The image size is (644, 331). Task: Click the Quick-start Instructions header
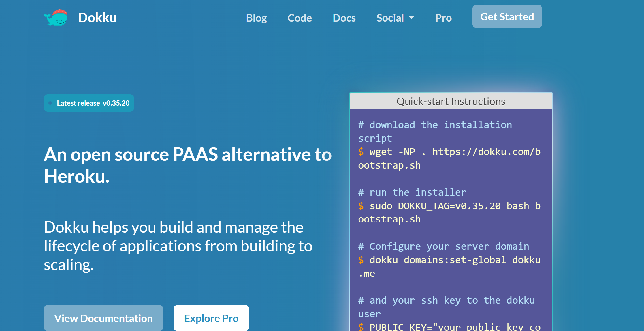coord(451,101)
